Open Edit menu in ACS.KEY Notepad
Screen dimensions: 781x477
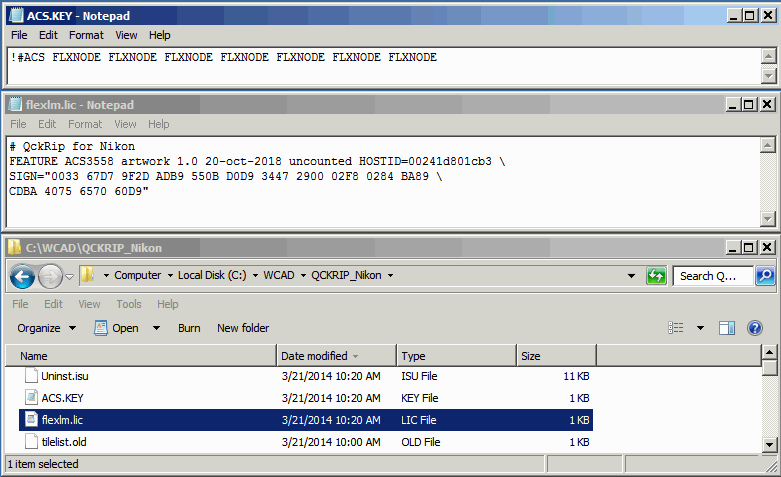[x=48, y=35]
